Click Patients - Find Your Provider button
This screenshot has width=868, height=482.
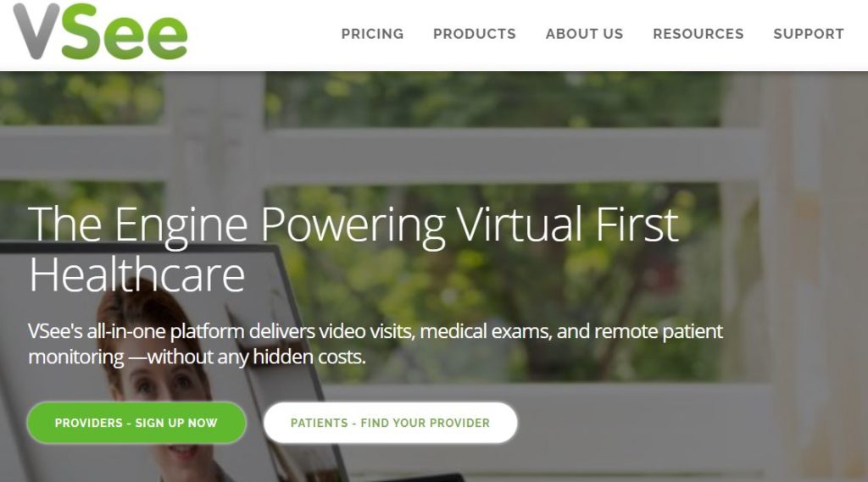pos(391,423)
